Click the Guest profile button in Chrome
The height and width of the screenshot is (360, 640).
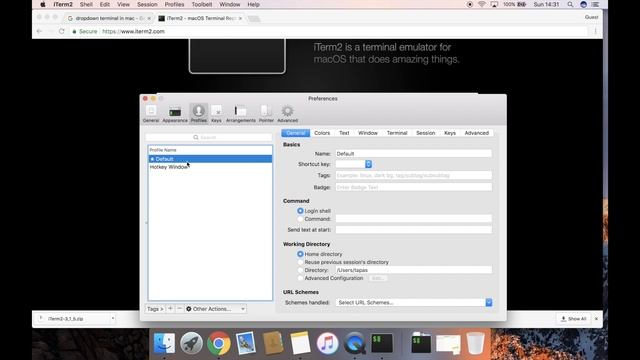(591, 17)
